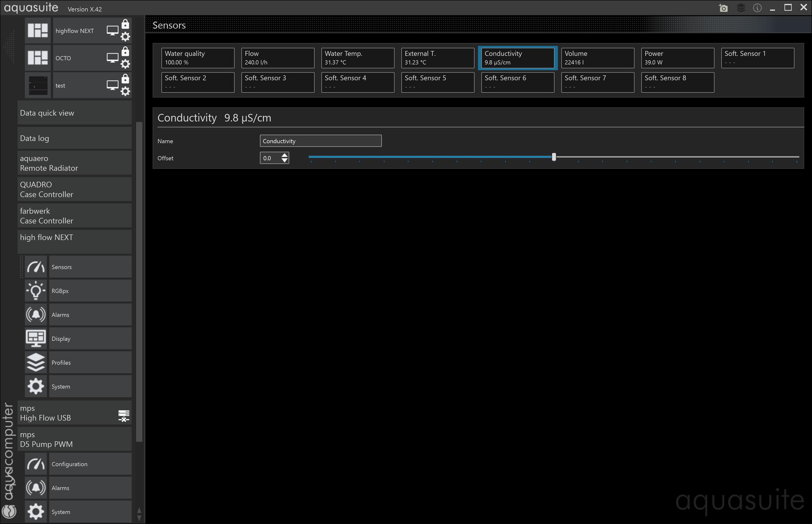The height and width of the screenshot is (524, 812).
Task: Open the Data log section
Action: click(74, 138)
